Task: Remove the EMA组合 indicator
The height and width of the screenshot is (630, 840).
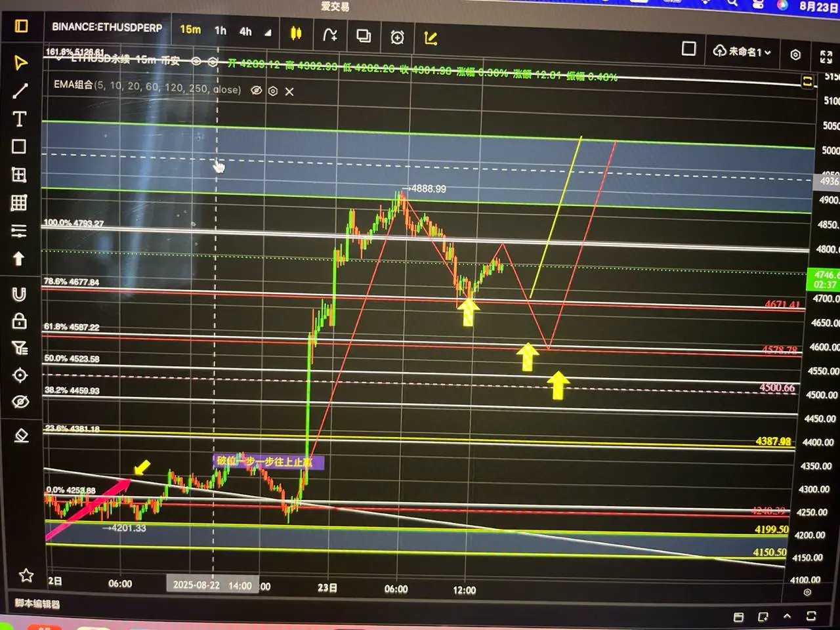Action: click(x=289, y=92)
